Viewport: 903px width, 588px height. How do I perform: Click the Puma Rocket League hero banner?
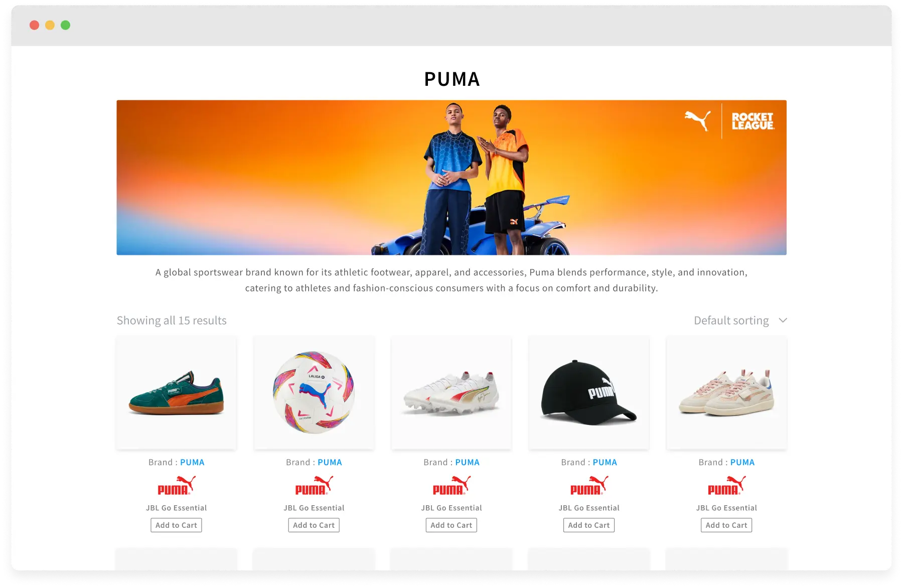coord(452,178)
